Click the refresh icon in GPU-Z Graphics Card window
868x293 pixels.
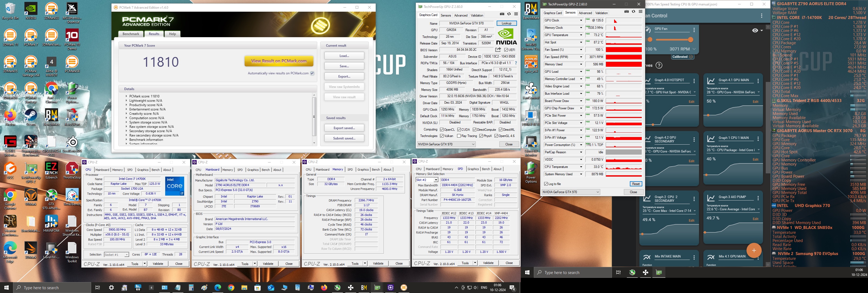(x=509, y=14)
